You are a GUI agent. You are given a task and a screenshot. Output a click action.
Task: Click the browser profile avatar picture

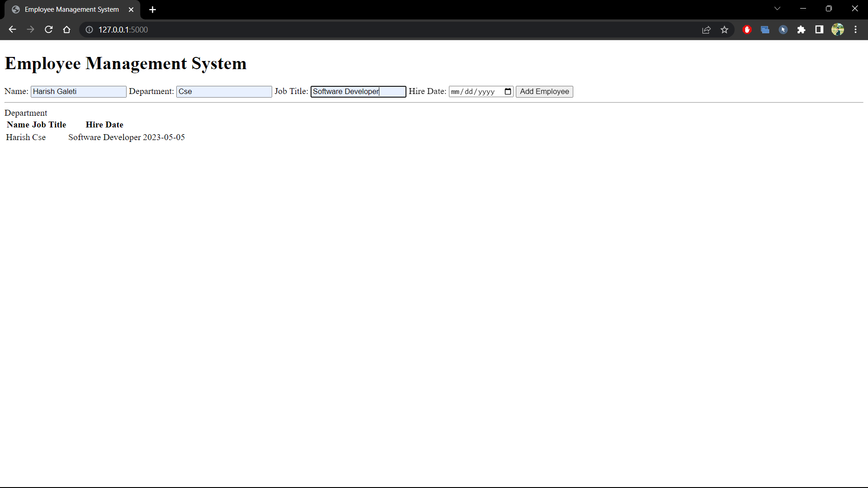838,29
